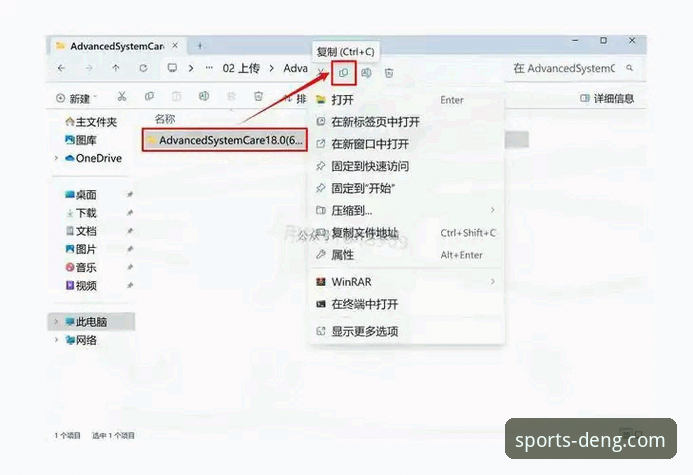
Task: Choose 属性 in the context menu
Action: 407,255
